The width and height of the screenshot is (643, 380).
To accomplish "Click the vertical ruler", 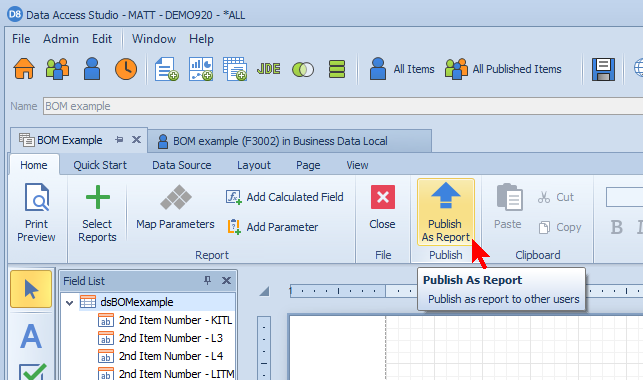I will coord(264,348).
